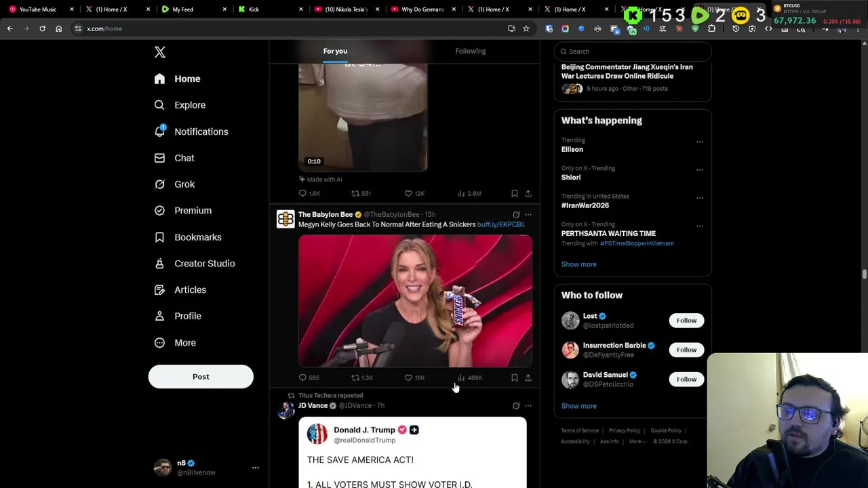This screenshot has height=488, width=868.
Task: Like the Babylon Bee post
Action: tap(414, 378)
